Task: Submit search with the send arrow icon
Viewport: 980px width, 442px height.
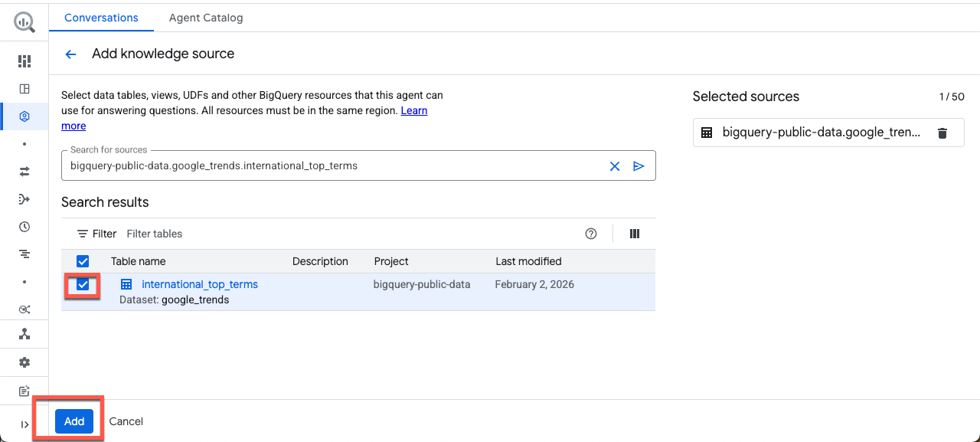Action: 639,166
